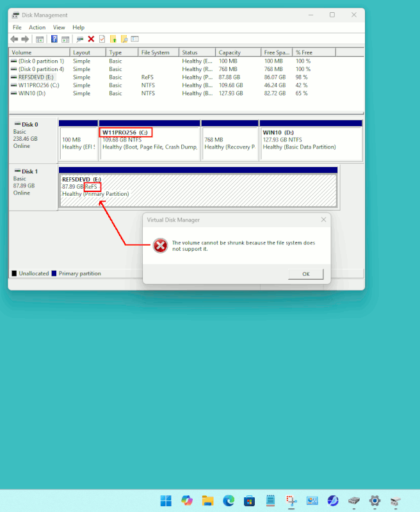
Task: Open Microsoft Store from the taskbar
Action: [249, 500]
